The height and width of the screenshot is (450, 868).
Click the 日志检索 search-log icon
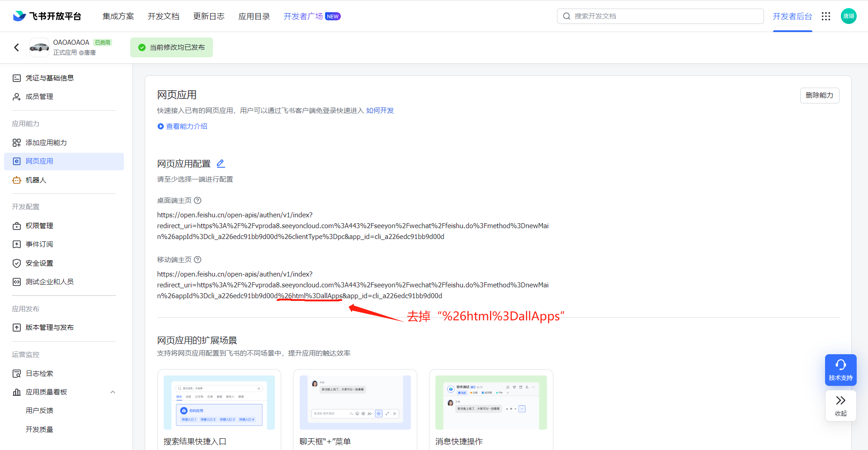(x=17, y=374)
